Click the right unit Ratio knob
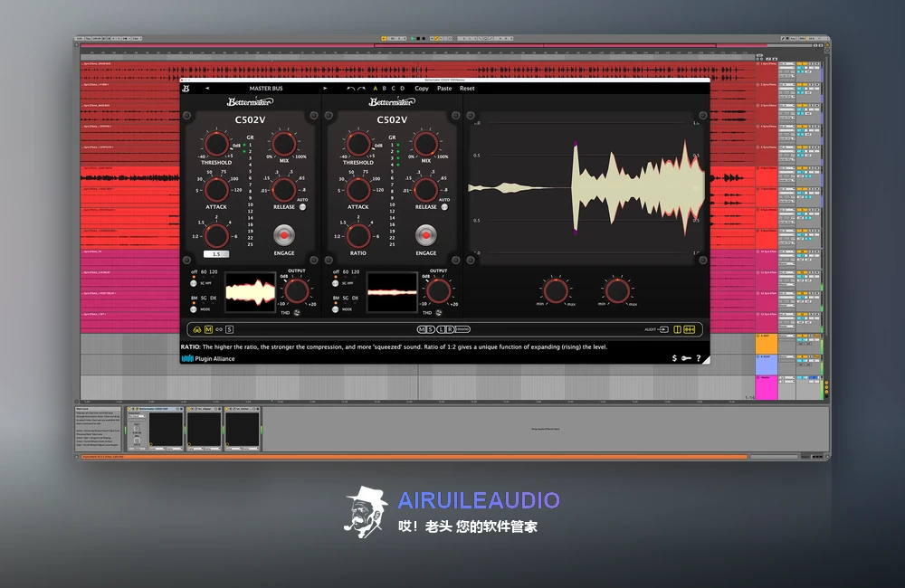This screenshot has height=588, width=905. [x=358, y=235]
